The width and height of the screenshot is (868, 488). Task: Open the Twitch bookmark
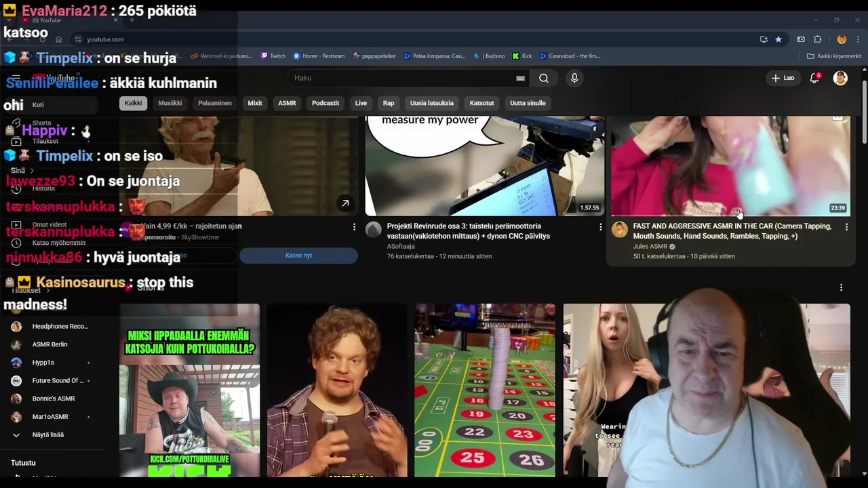(274, 56)
